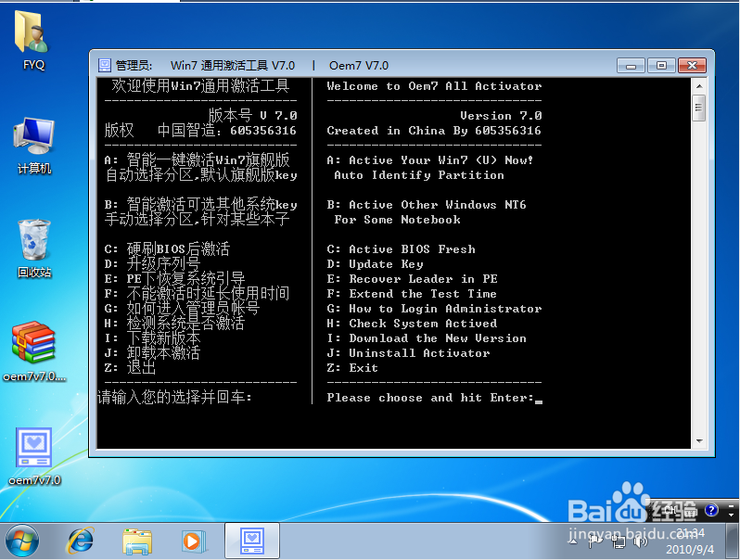Click 'For Some Notebook' line
Viewport: 740px width, 560px height.
(x=398, y=220)
